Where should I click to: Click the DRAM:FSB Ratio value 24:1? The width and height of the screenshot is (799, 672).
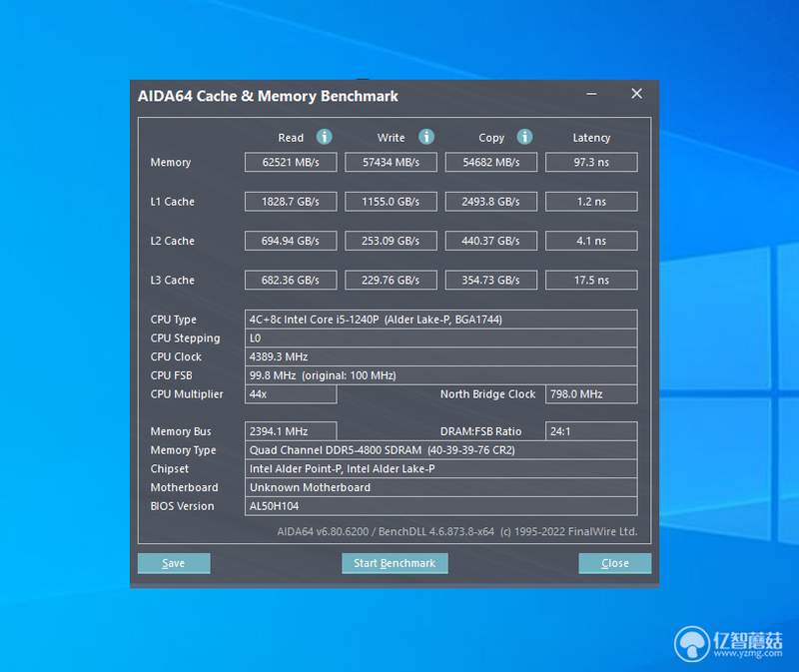coord(591,431)
